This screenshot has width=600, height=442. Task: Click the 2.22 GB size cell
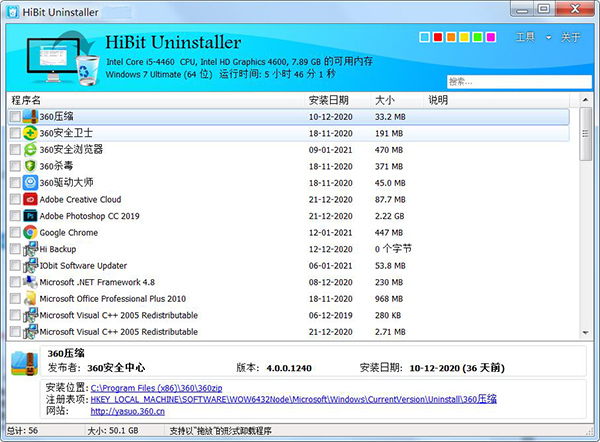point(390,216)
